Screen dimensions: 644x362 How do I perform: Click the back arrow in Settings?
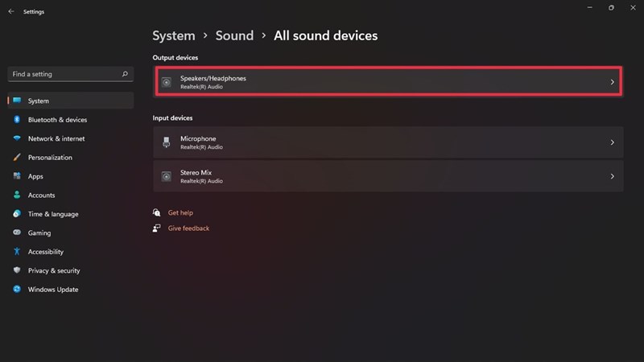(x=10, y=12)
